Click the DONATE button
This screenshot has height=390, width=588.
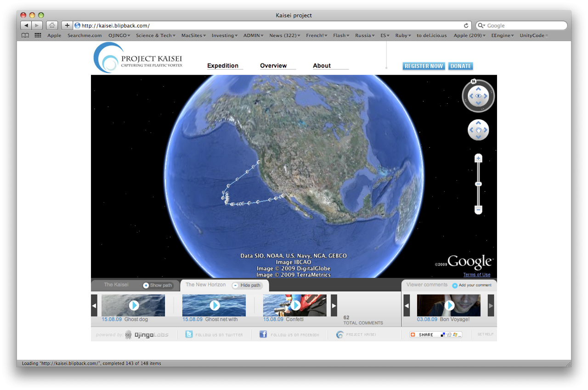pos(460,66)
